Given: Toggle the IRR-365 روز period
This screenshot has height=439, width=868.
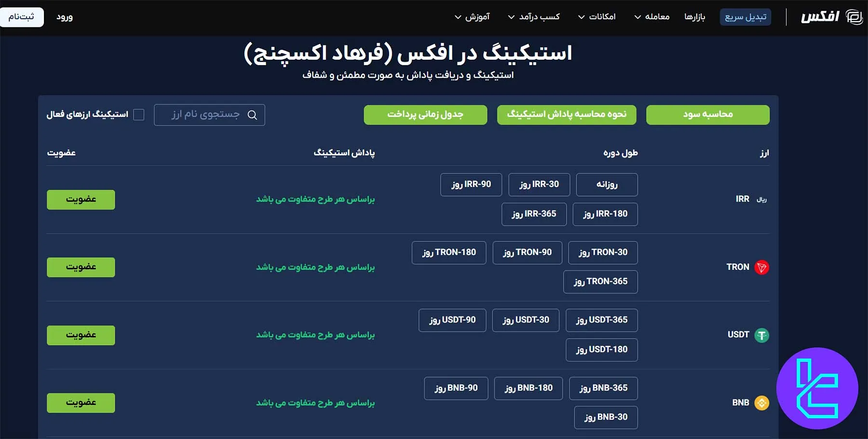Looking at the screenshot, I should (534, 214).
